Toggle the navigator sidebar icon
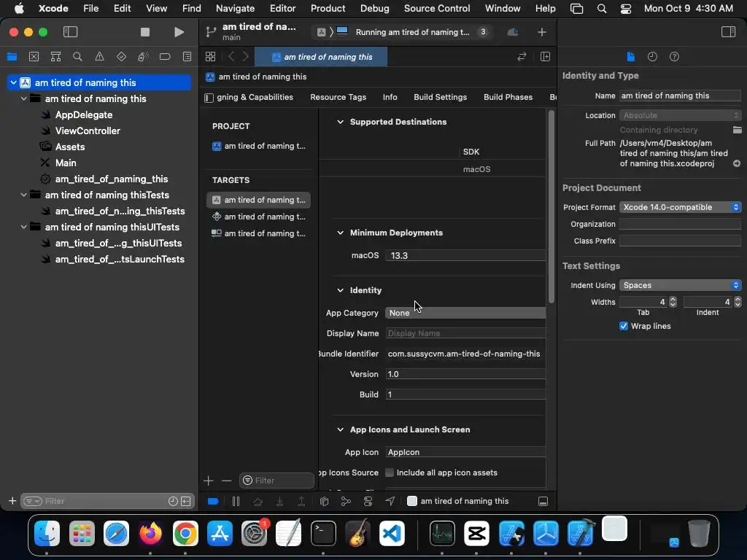The image size is (747, 560). [71, 32]
